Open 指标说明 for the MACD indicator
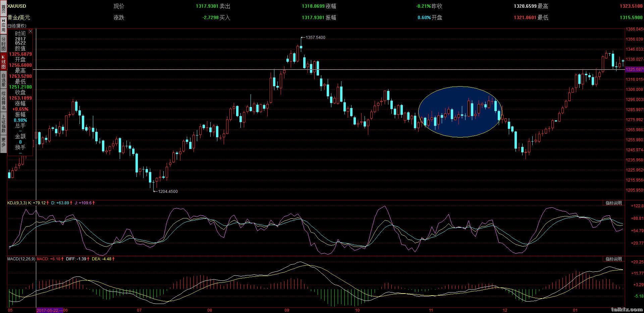The image size is (644, 313). pyautogui.click(x=613, y=259)
